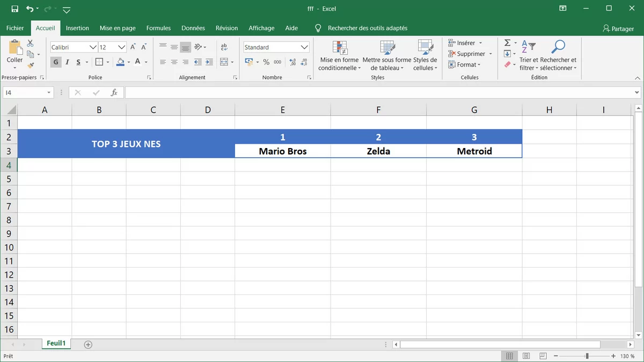Click the merge and center icon
This screenshot has height=362, width=644.
(224, 62)
